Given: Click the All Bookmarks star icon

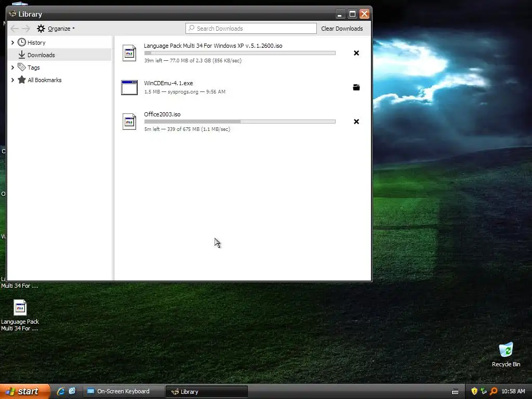Looking at the screenshot, I should [x=22, y=79].
